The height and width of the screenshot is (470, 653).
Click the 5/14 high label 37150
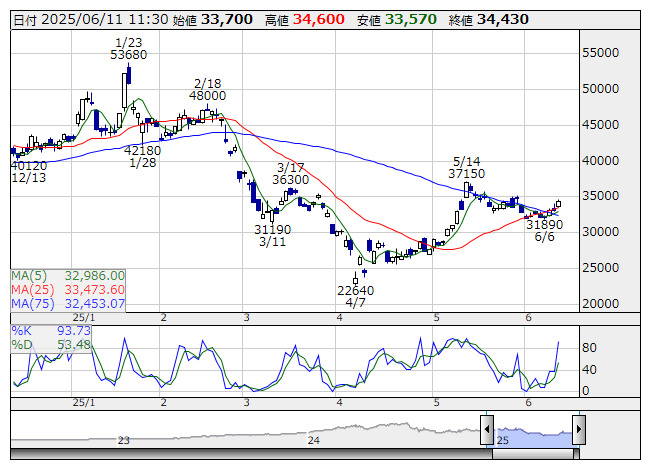tap(466, 174)
